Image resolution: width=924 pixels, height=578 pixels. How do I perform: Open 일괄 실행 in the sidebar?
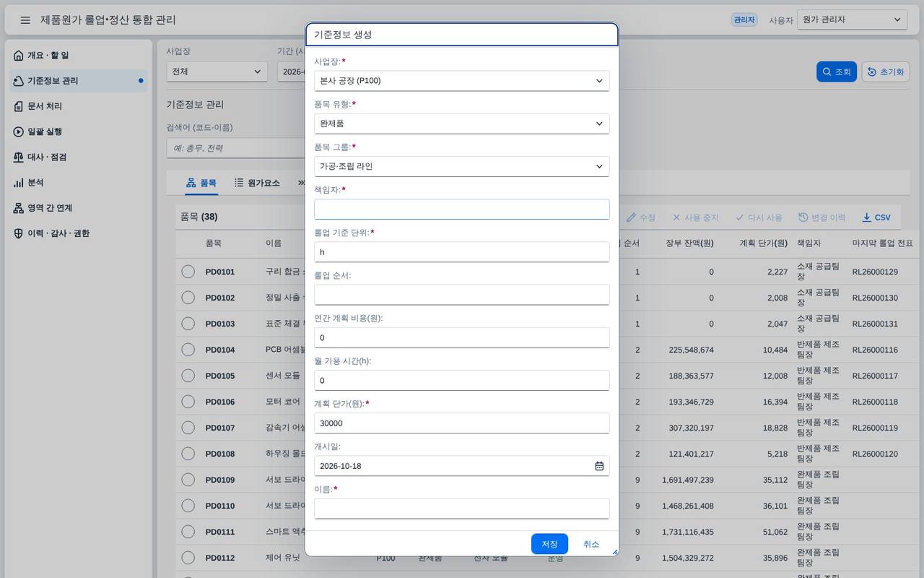pos(79,131)
